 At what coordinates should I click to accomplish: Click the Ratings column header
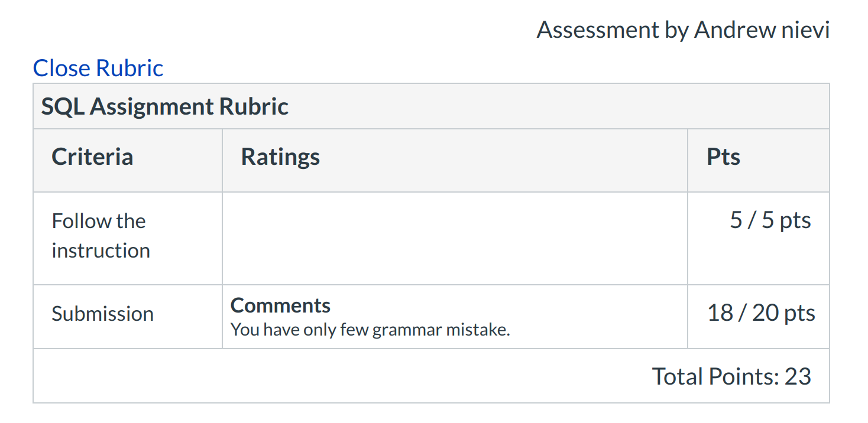pyautogui.click(x=280, y=156)
